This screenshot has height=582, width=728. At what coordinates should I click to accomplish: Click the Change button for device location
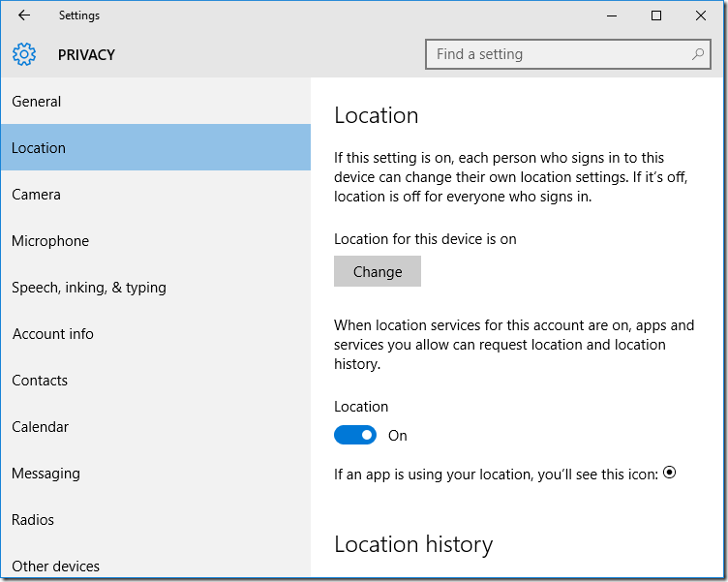pyautogui.click(x=378, y=271)
